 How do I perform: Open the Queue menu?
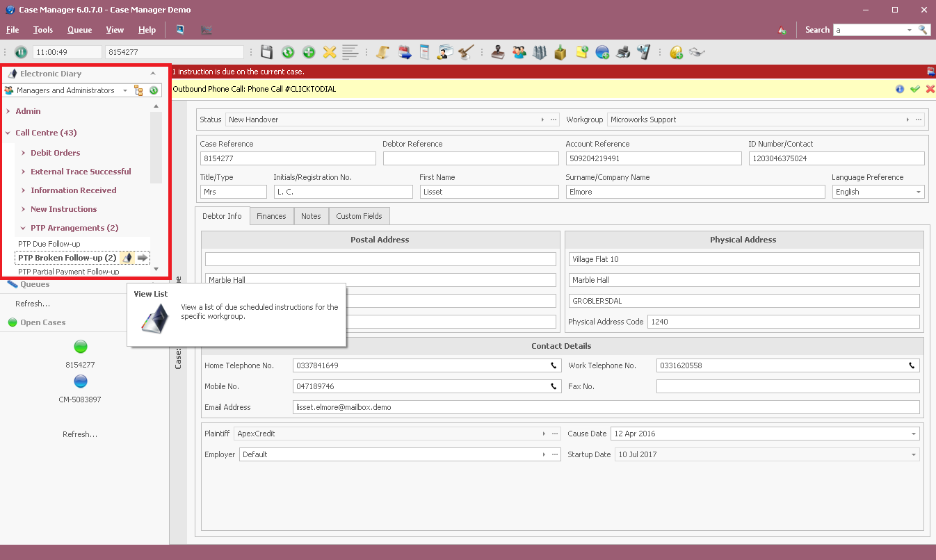click(80, 30)
